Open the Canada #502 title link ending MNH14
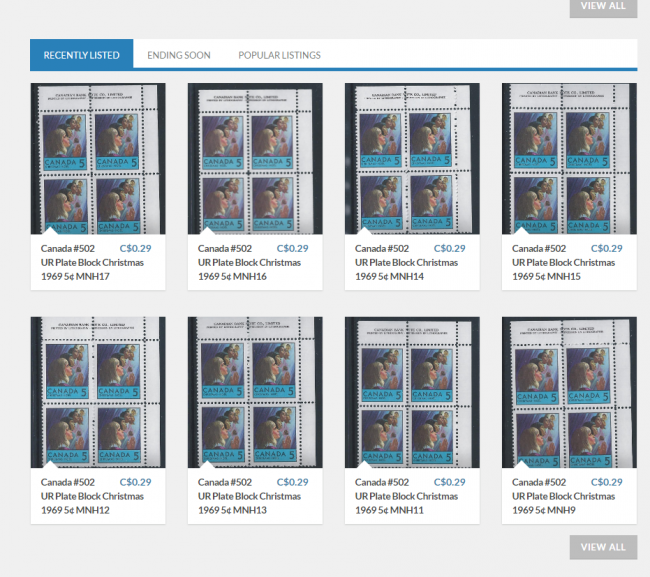This screenshot has height=577, width=650. coord(406,262)
